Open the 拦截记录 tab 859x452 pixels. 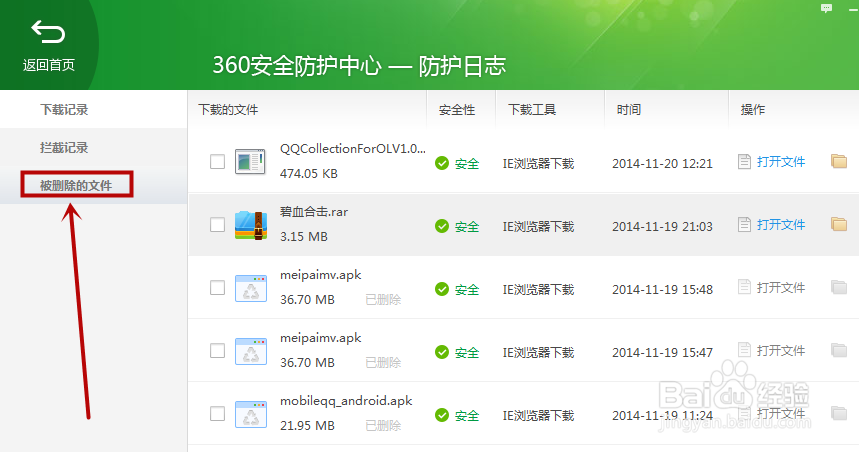click(64, 147)
